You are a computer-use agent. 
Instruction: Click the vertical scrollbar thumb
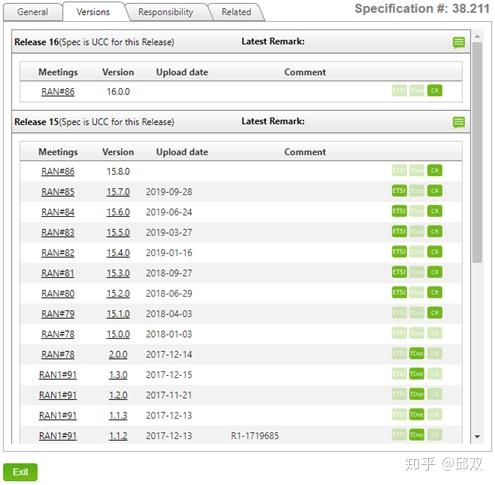pos(477,152)
